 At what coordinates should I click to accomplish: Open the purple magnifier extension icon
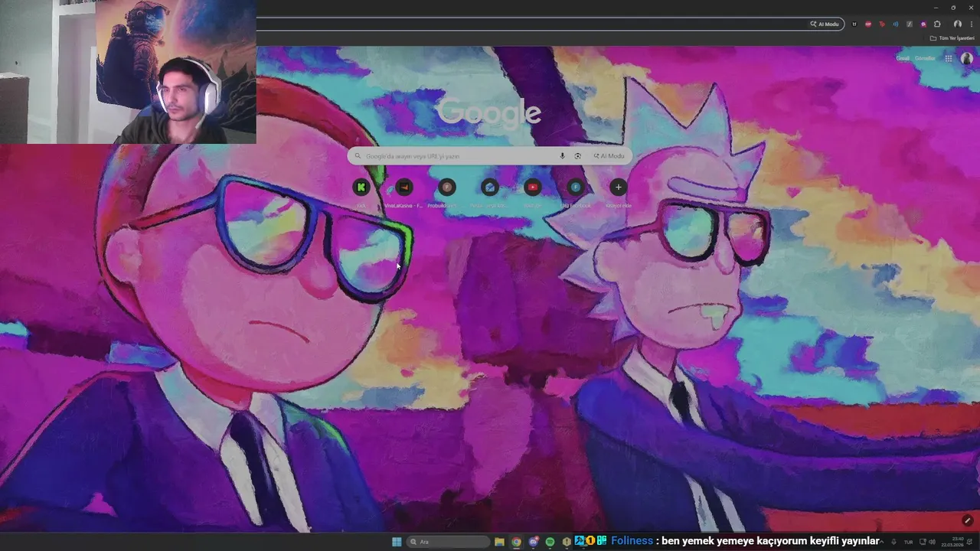coord(923,24)
